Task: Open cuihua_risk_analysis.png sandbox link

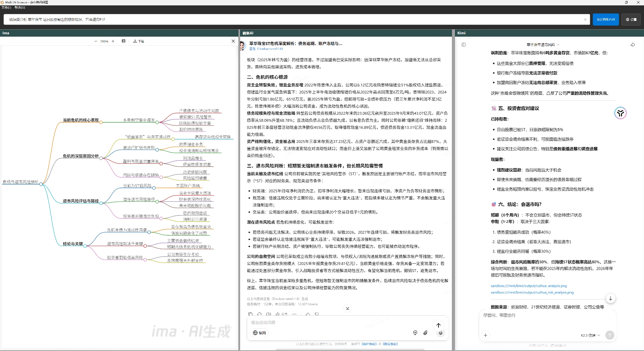Action: (x=532, y=292)
